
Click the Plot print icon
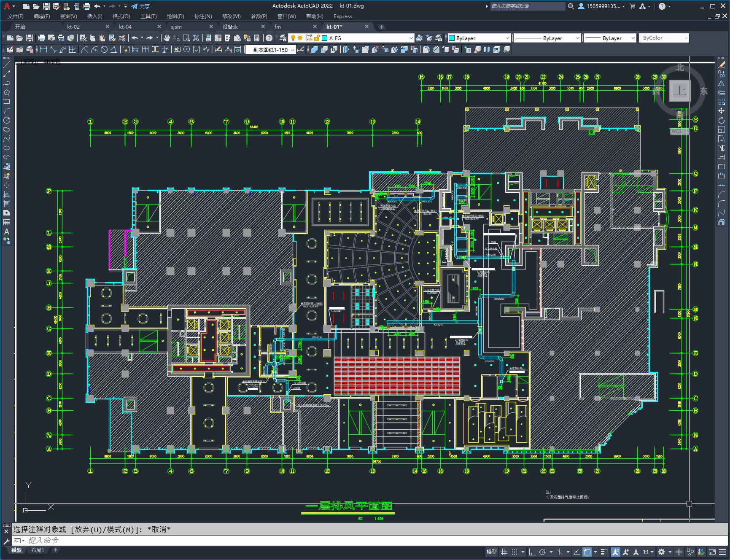[42, 38]
